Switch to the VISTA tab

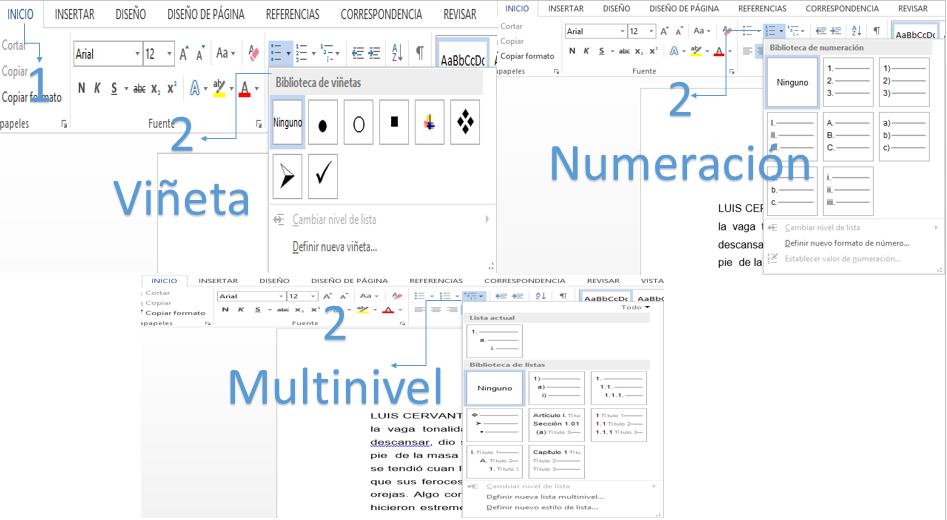tap(651, 281)
